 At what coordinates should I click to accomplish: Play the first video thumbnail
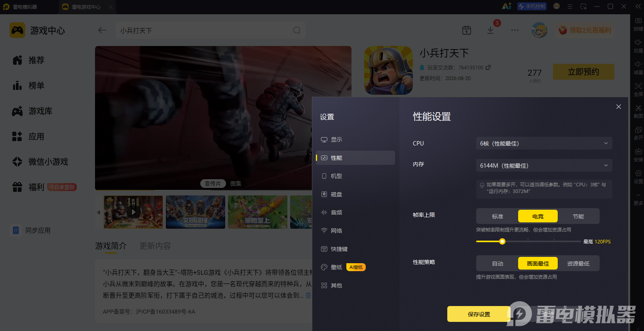click(133, 212)
